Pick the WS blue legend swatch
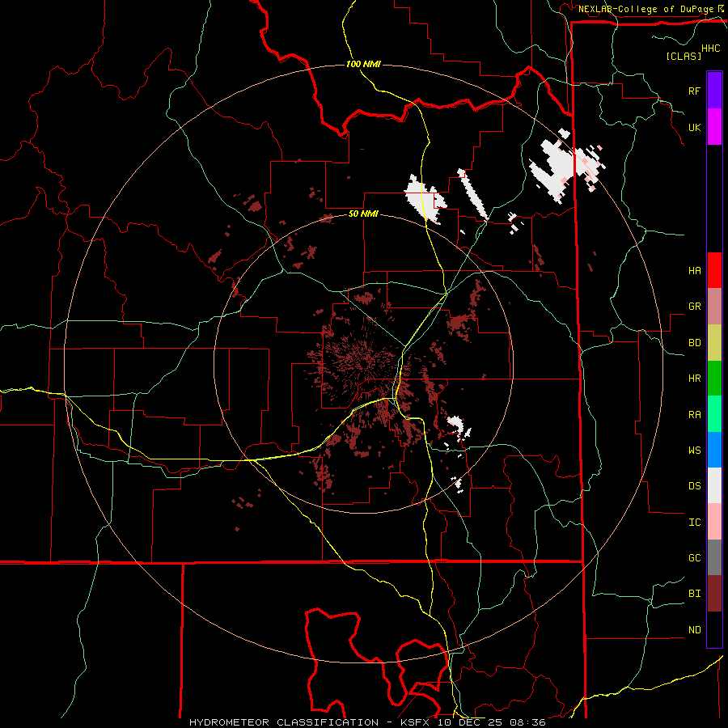This screenshot has width=728, height=728. 714,450
